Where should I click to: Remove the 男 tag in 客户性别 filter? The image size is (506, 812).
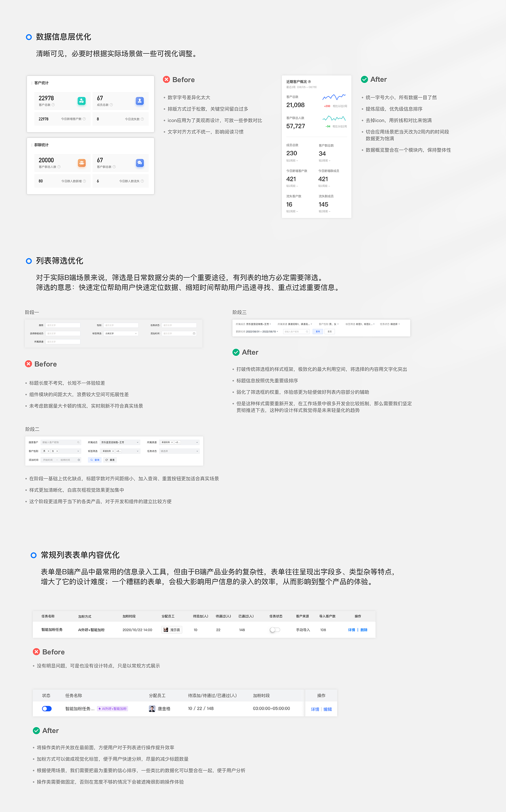(49, 451)
